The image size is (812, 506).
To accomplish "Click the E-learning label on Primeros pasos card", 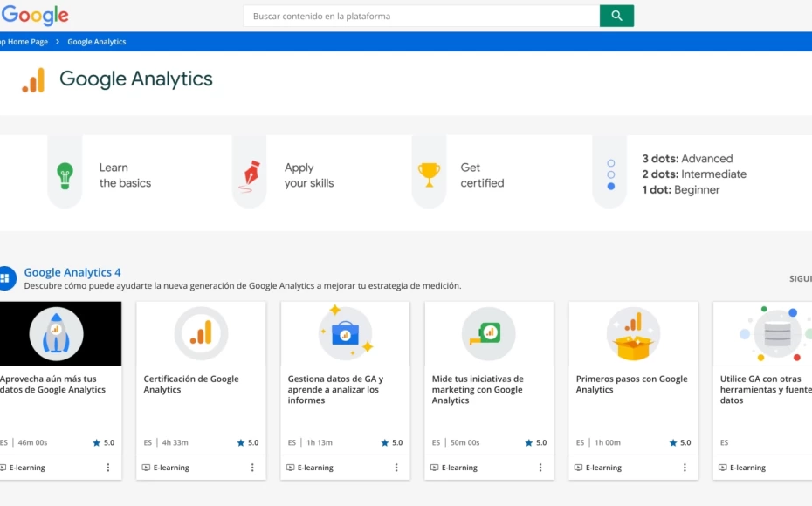I will 603,468.
